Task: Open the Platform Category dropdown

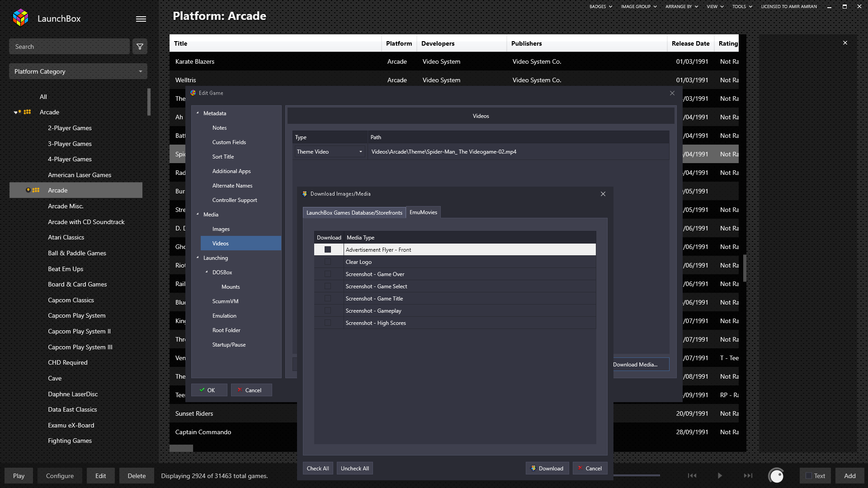Action: point(78,71)
